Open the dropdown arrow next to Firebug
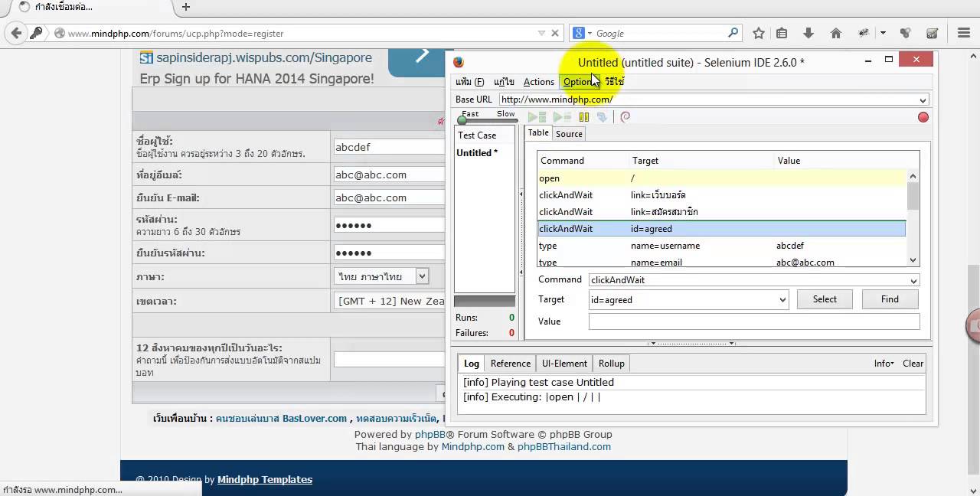Viewport: 980px width, 496px height. point(883,34)
